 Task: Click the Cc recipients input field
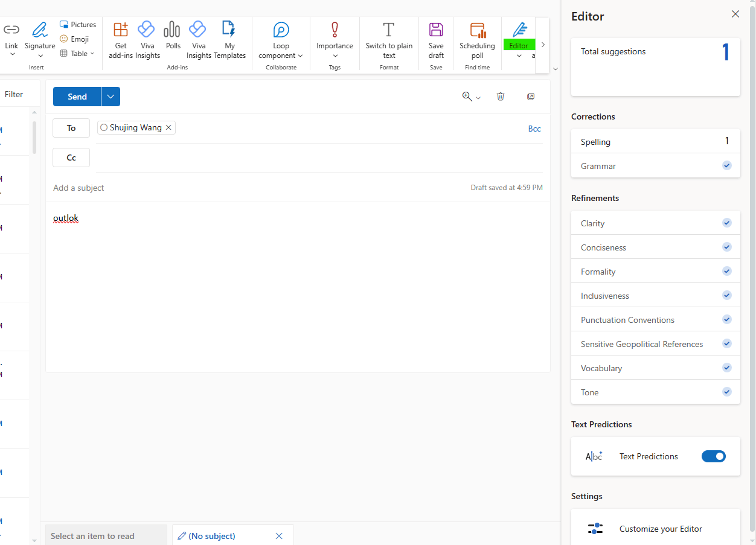[x=320, y=158]
